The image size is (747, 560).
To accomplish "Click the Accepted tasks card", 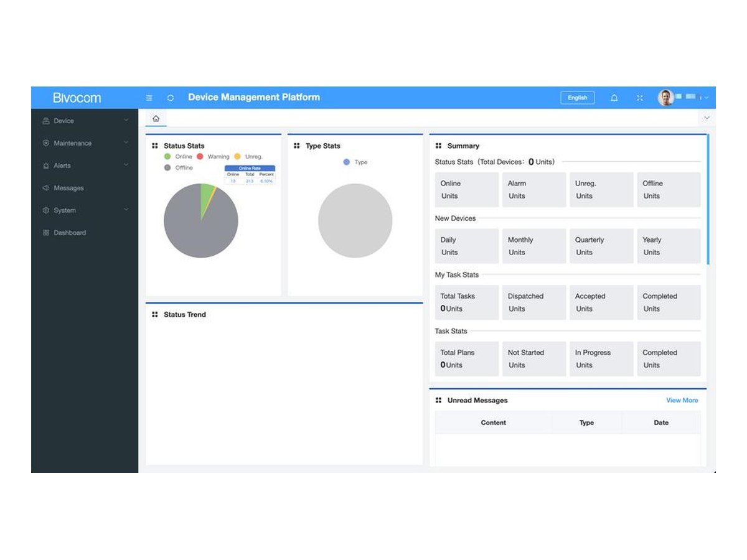I will [601, 302].
